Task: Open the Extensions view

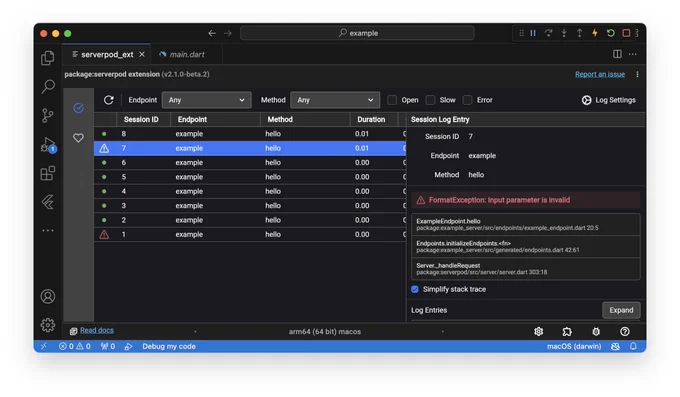Action: pyautogui.click(x=48, y=173)
